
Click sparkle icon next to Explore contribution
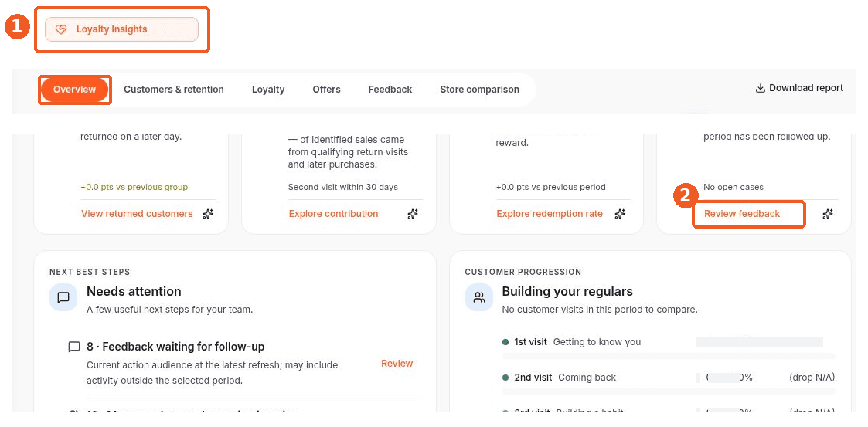coord(413,214)
